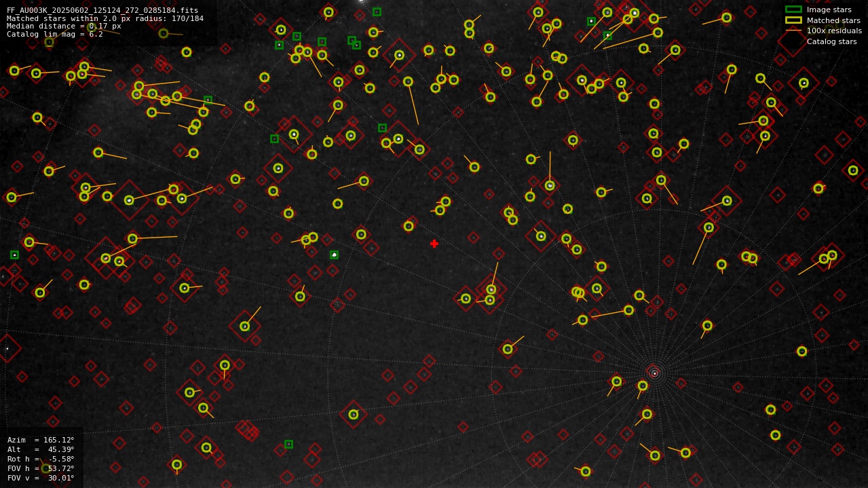The image size is (868, 488).
Task: Click the 'Catalog stars' legend label
Action: tap(831, 41)
